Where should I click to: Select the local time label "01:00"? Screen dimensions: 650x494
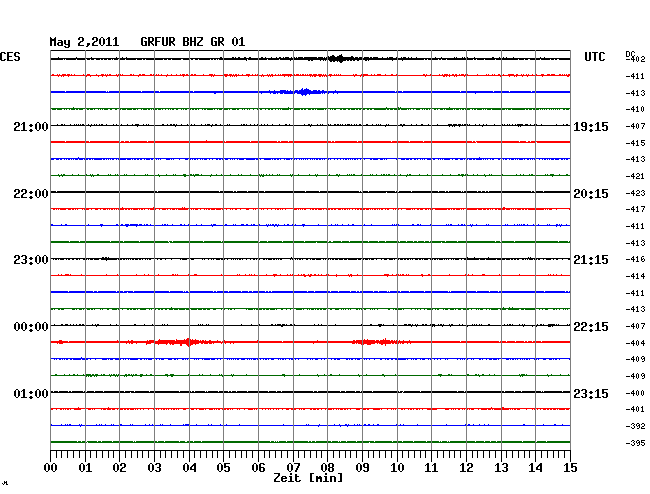tap(31, 393)
